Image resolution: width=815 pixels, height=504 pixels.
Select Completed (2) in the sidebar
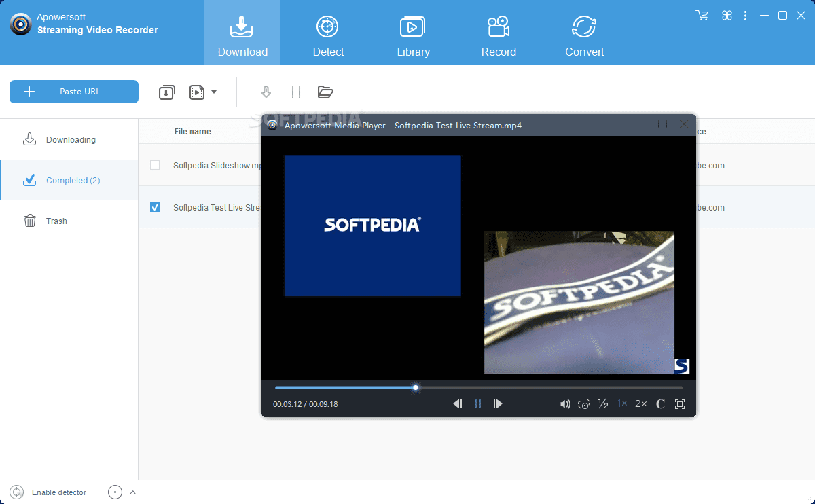pos(69,180)
